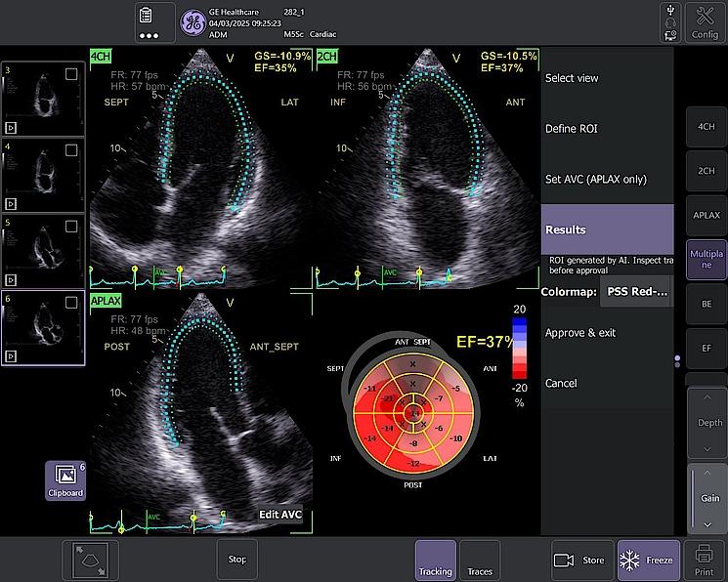Increase Depth with the up chevron
The height and width of the screenshot is (582, 728).
click(x=707, y=397)
